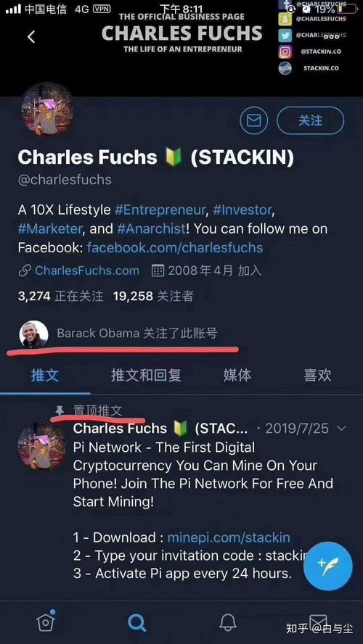Tap the 关注 follow button

[311, 120]
